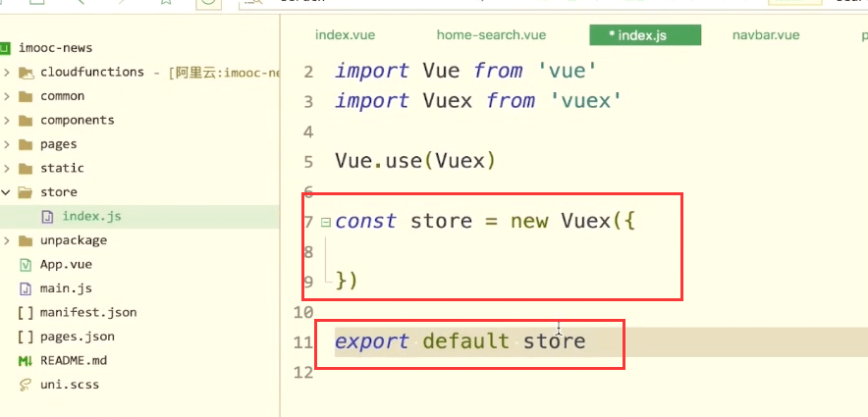Screen dimensions: 868x417
Task: Select the common folder label
Action: click(63, 96)
